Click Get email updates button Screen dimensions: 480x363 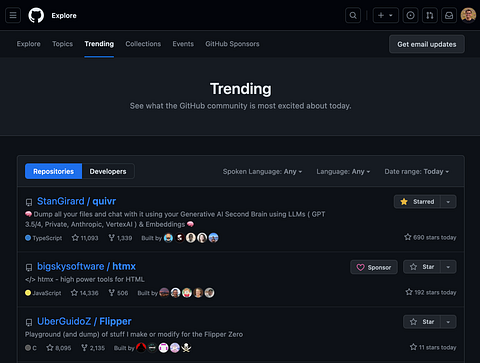click(x=427, y=44)
